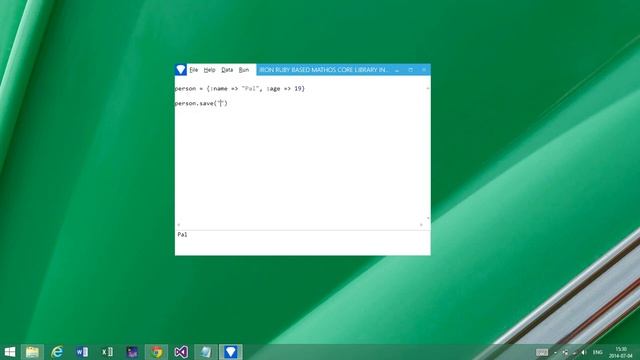Click the editor's vertical scroll down arrow
Viewport: 640px width, 360px height.
tap(428, 218)
